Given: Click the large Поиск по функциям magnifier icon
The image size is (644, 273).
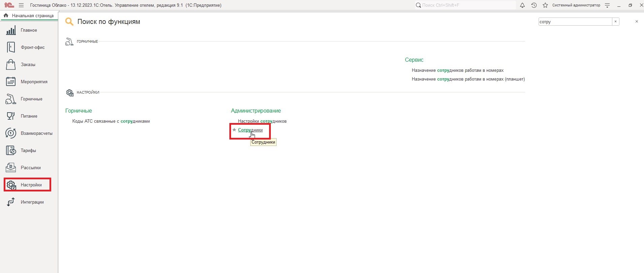Looking at the screenshot, I should point(69,22).
